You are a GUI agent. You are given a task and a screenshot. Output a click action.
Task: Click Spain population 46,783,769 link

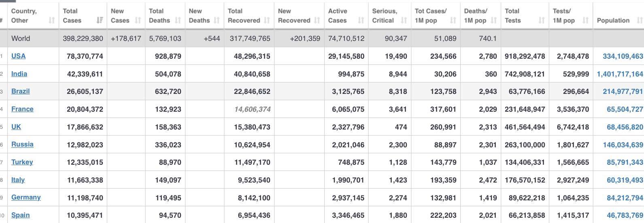click(x=625, y=215)
